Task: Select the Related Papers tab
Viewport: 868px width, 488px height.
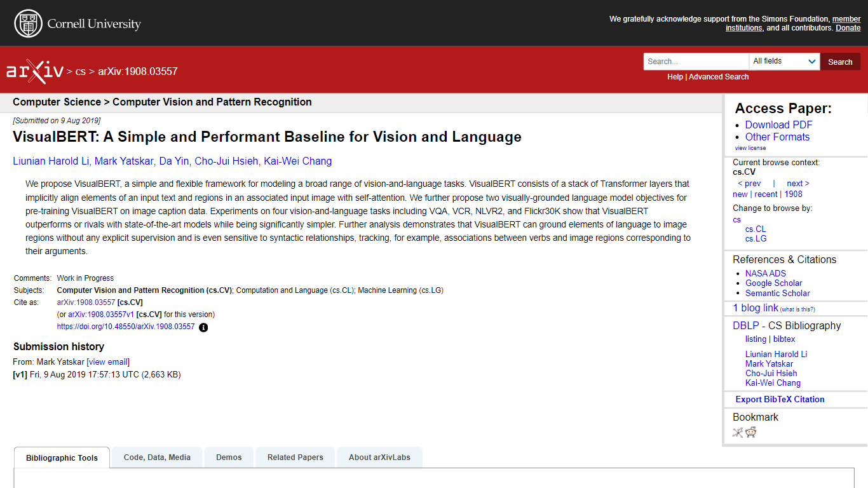Action: click(x=295, y=457)
